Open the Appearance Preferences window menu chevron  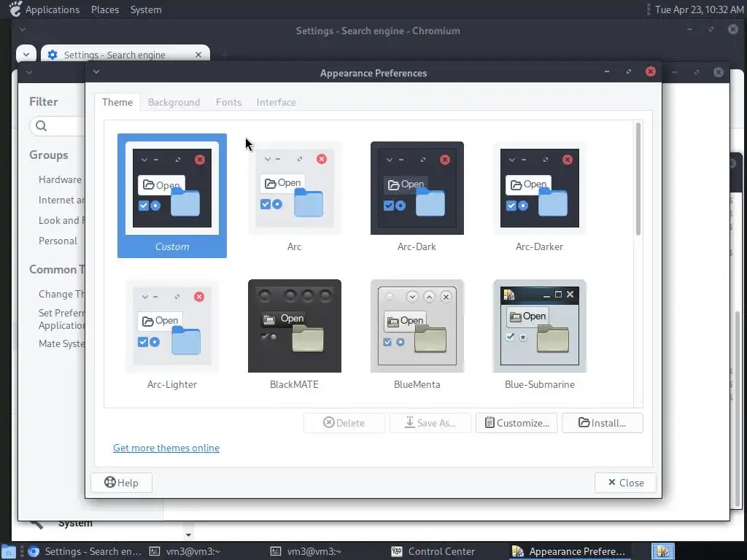click(x=96, y=72)
